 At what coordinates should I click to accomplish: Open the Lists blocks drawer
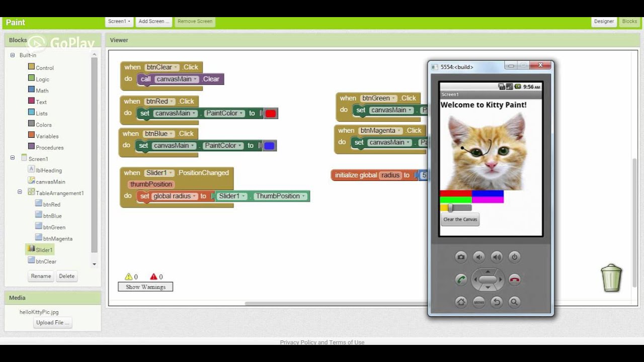click(38, 113)
